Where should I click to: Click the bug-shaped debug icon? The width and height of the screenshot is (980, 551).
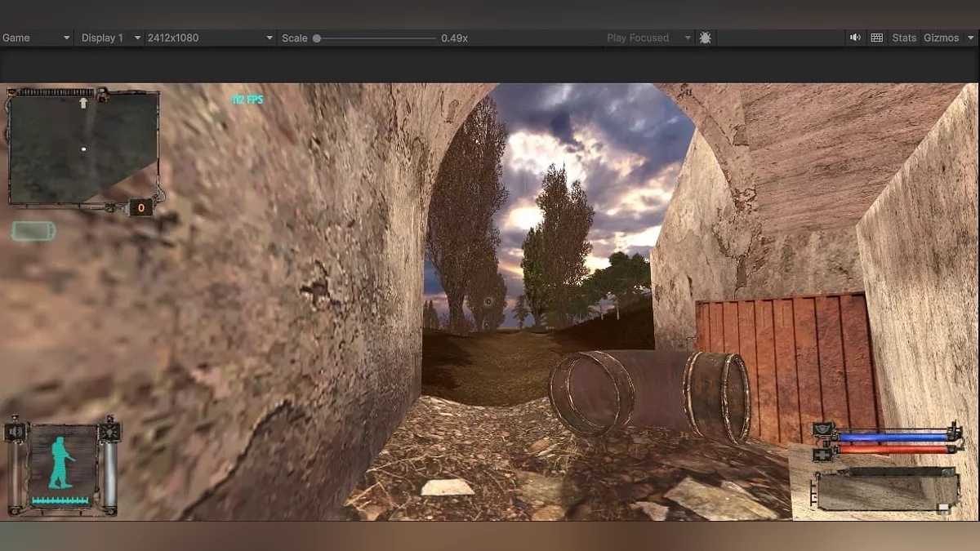(x=706, y=38)
